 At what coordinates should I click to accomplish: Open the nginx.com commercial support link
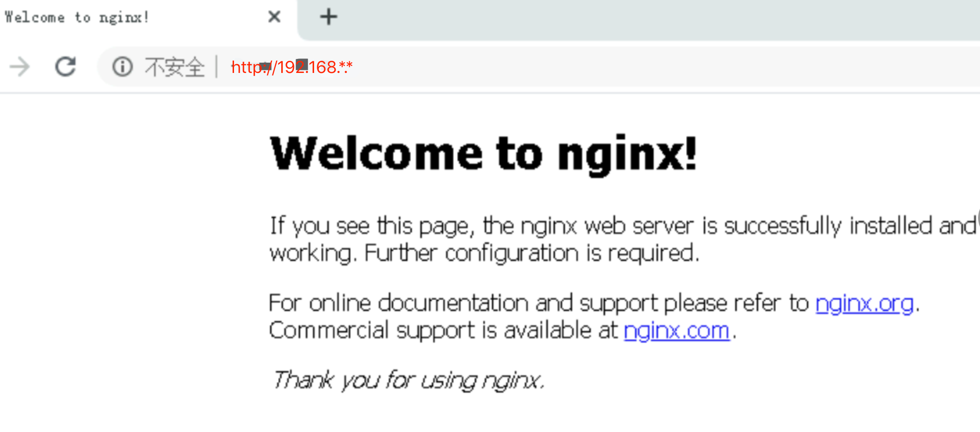[677, 331]
